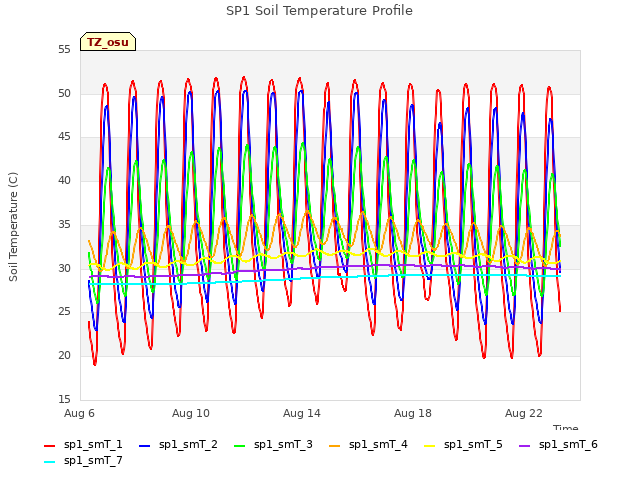Click the sp1_smT_3 legend entry
Screen dimensions: 640x480
click(x=273, y=444)
